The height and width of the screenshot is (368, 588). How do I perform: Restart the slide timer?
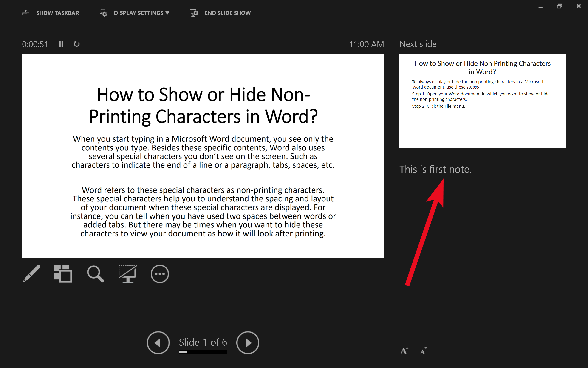(76, 44)
